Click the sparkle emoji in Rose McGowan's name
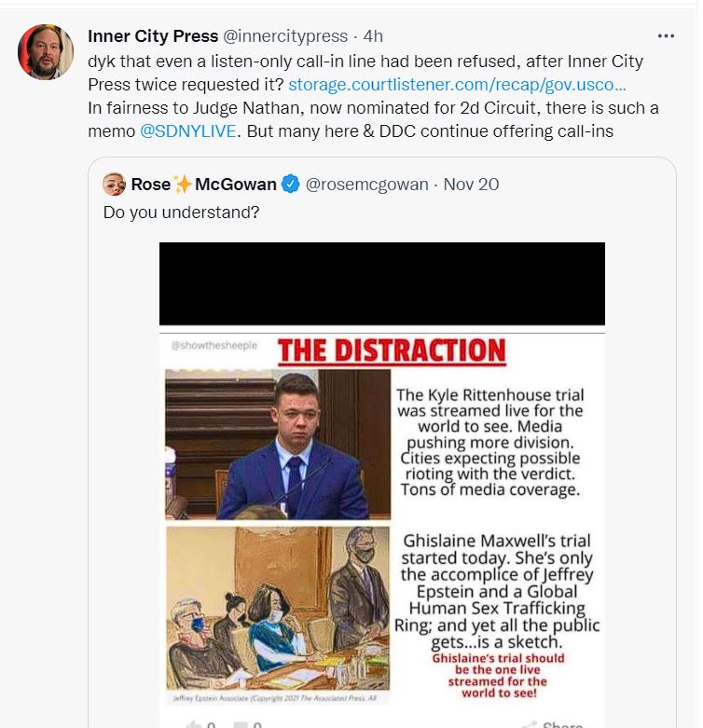 [183, 185]
